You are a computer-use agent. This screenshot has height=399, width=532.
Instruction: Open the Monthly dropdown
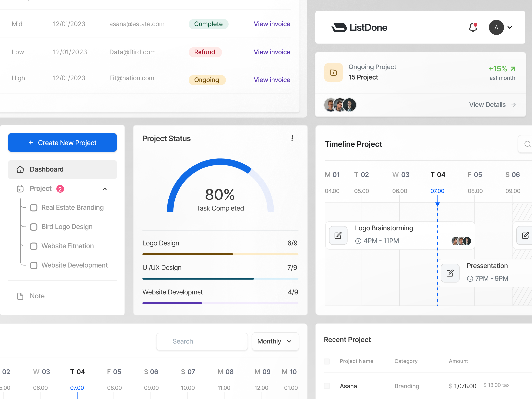275,341
